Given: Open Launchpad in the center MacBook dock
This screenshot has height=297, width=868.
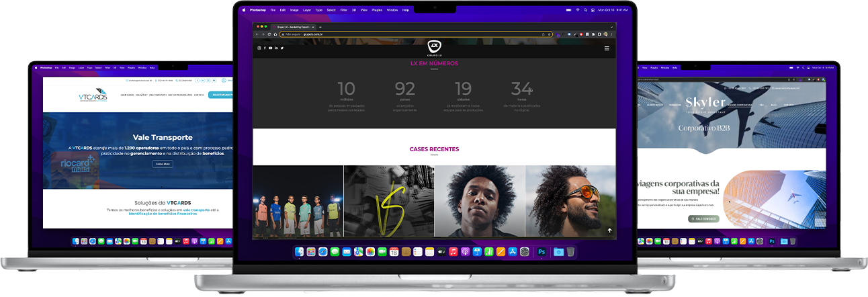Looking at the screenshot, I should coord(311,252).
